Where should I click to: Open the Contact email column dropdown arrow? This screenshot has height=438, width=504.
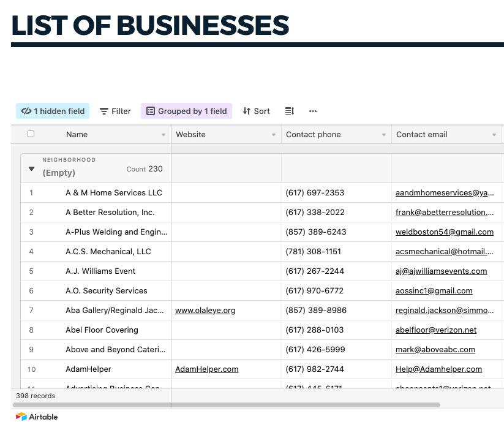tap(494, 135)
